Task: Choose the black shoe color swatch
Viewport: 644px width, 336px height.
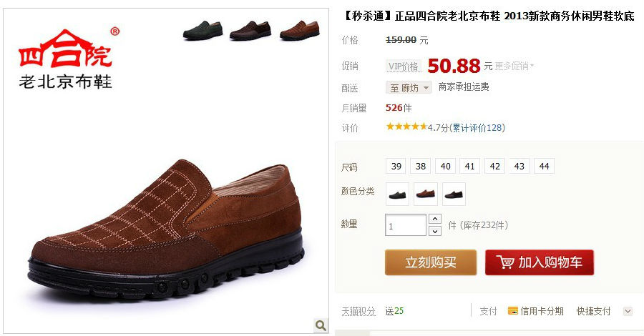Action: pyautogui.click(x=397, y=194)
